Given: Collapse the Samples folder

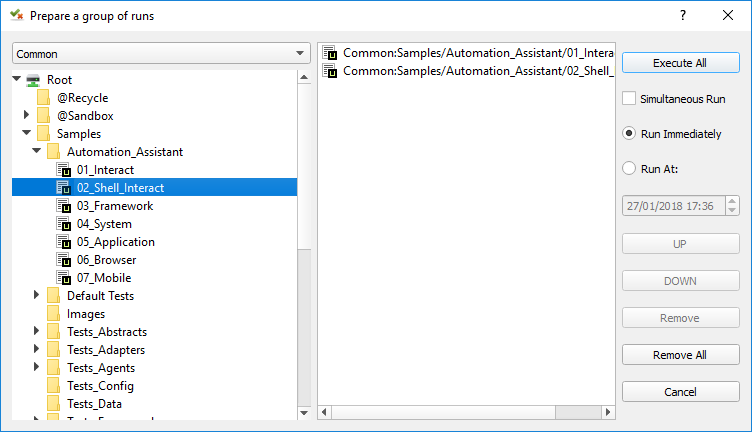Looking at the screenshot, I should coord(26,132).
